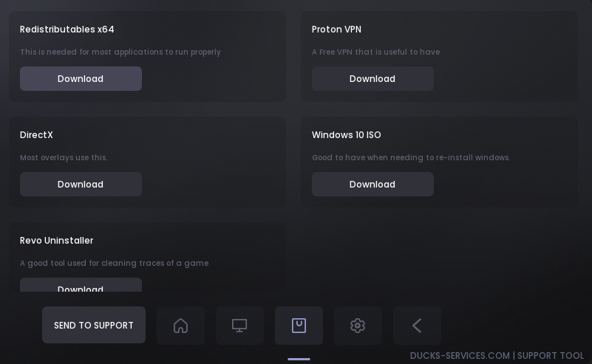
Task: Open the home page icon
Action: (x=180, y=326)
